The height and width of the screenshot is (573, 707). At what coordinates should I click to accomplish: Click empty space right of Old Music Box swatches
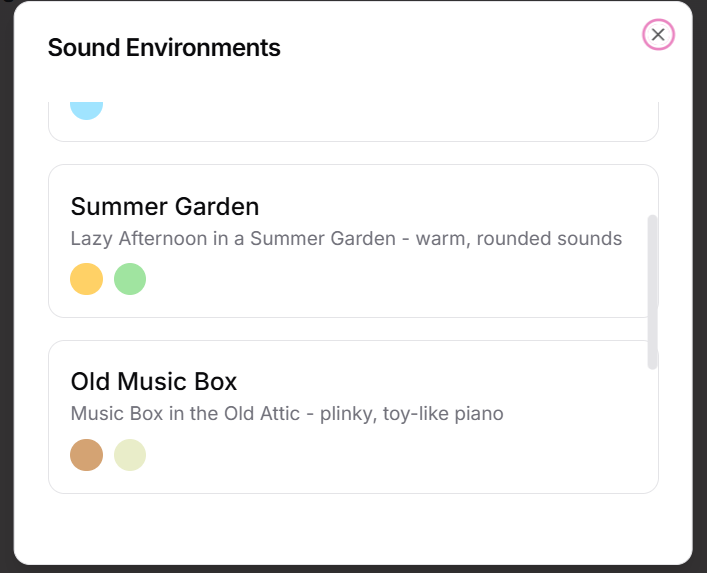pyautogui.click(x=400, y=456)
